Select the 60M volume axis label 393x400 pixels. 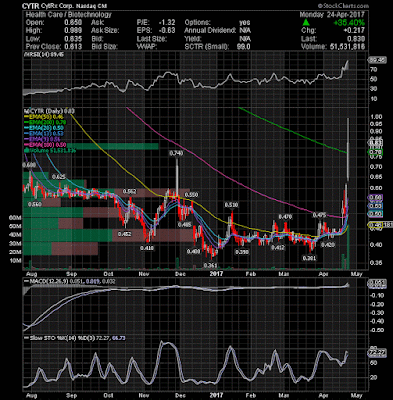click(16, 218)
